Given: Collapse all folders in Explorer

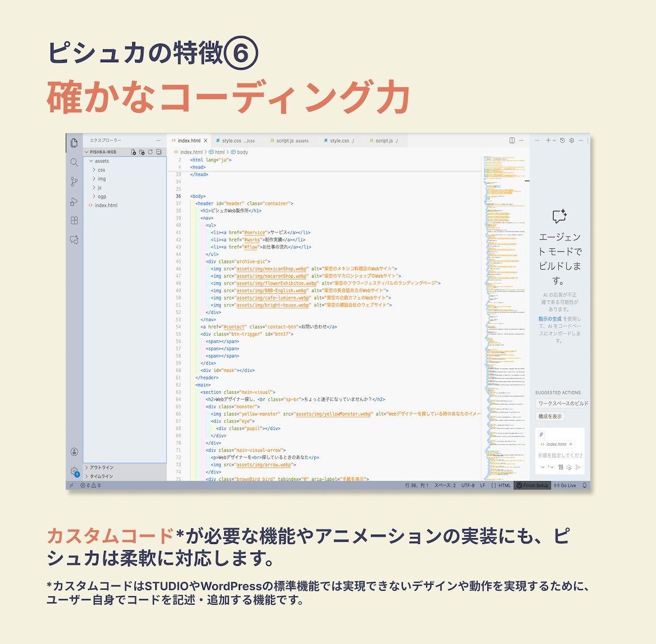Looking at the screenshot, I should click(159, 152).
